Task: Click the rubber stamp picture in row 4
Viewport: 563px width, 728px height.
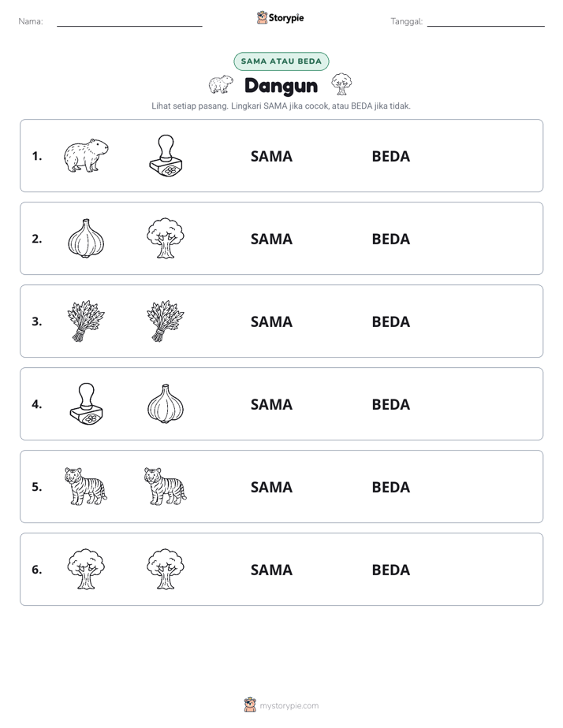Action: (87, 403)
